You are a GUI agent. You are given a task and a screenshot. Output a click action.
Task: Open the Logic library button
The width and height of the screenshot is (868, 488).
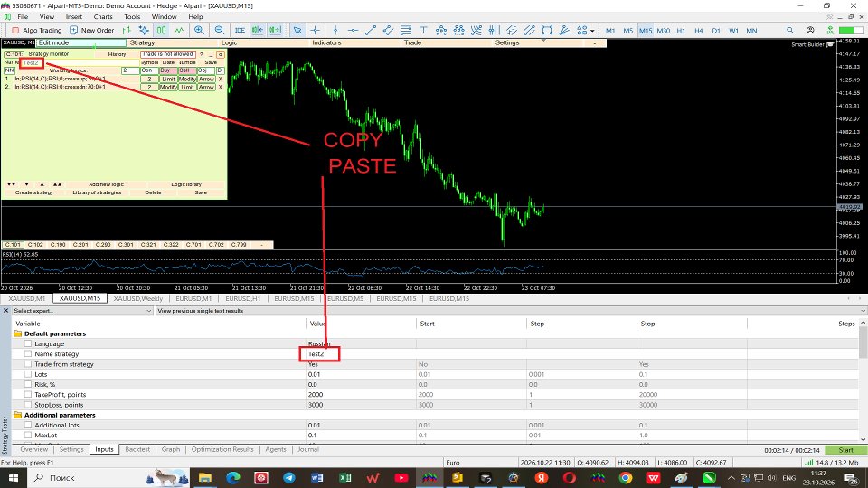[186, 184]
